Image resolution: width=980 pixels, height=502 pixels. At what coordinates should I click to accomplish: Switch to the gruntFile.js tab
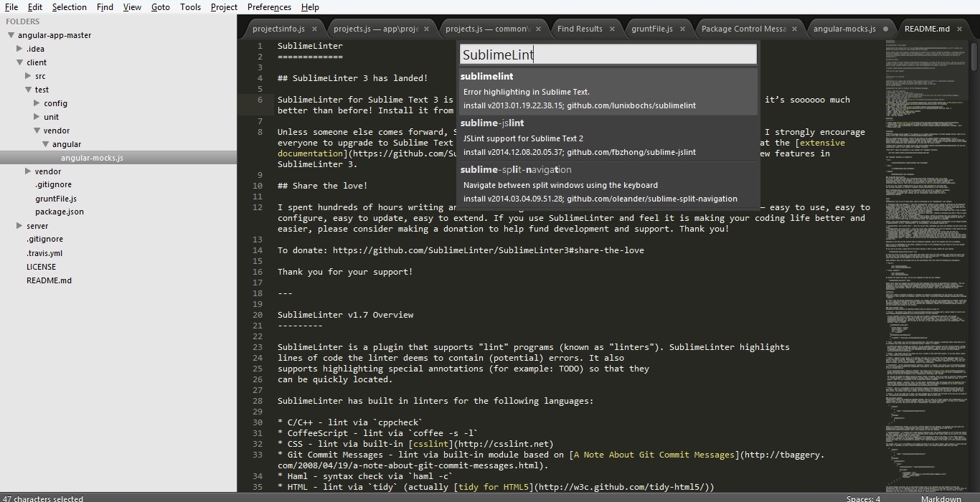pyautogui.click(x=652, y=29)
